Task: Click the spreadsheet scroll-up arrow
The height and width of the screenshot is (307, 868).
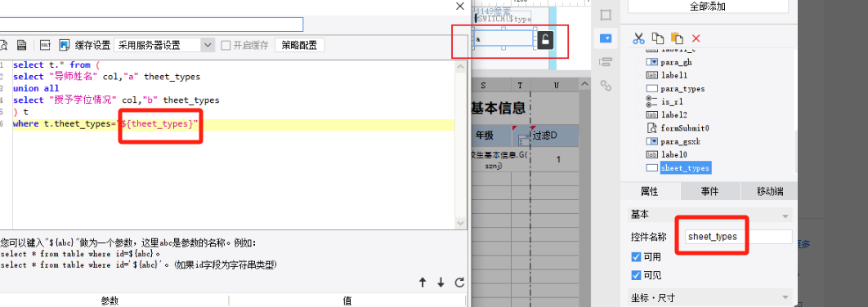Action: [x=584, y=84]
